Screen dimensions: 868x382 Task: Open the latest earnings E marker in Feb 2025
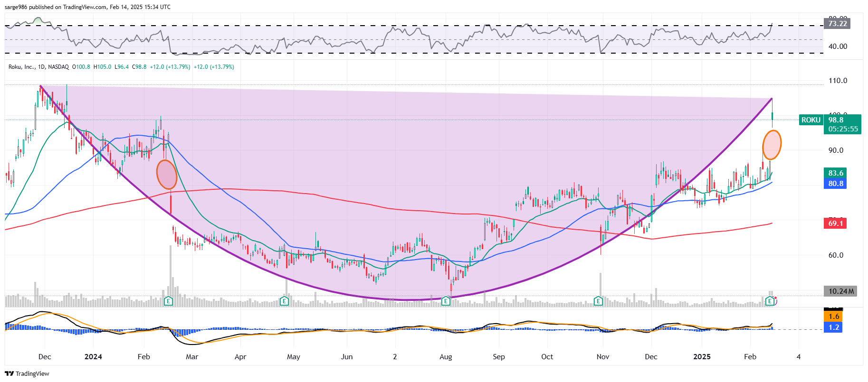[x=769, y=301]
